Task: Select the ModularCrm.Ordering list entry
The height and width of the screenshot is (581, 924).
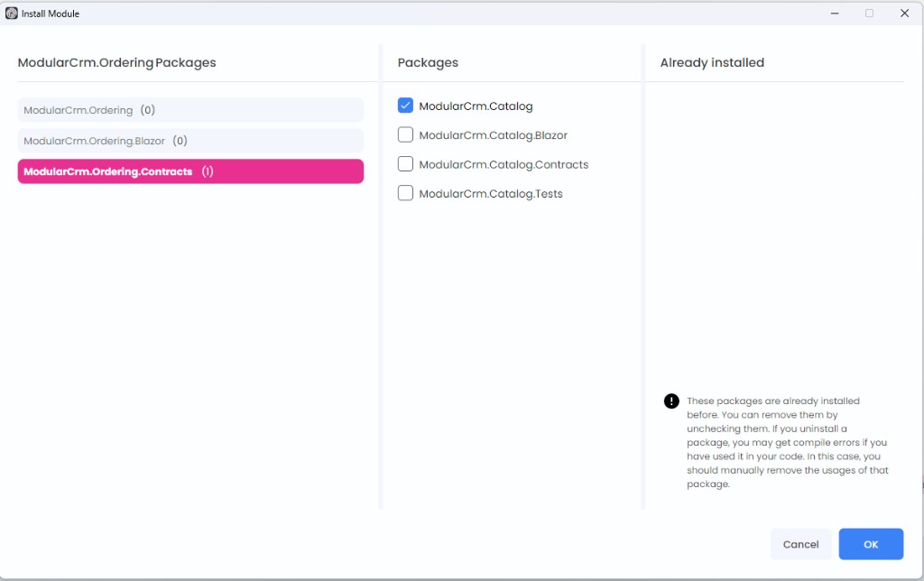Action: pos(190,109)
